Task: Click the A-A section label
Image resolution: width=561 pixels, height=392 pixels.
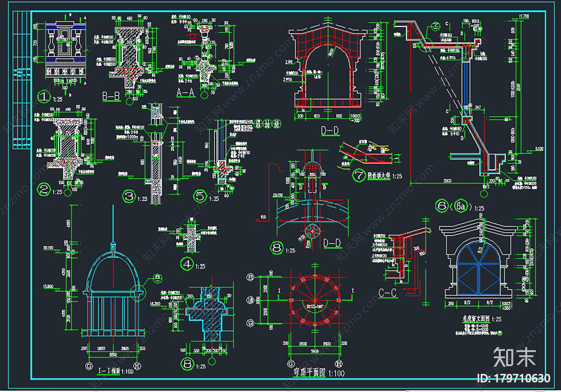Action: pos(185,93)
